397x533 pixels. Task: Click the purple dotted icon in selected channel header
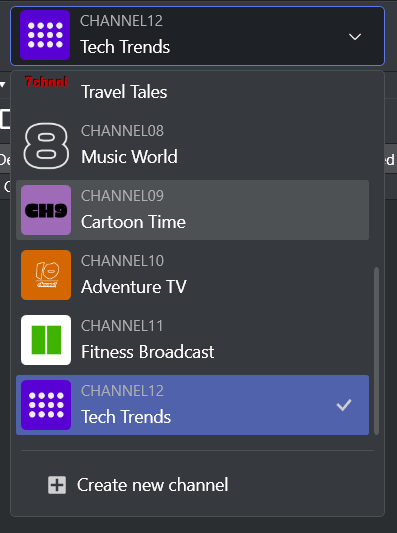pos(45,35)
